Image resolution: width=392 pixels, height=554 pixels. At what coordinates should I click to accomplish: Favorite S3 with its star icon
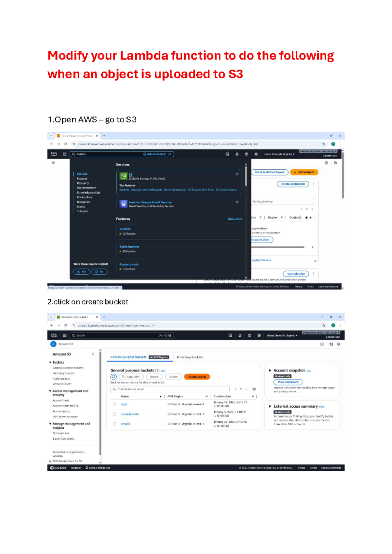tap(237, 174)
